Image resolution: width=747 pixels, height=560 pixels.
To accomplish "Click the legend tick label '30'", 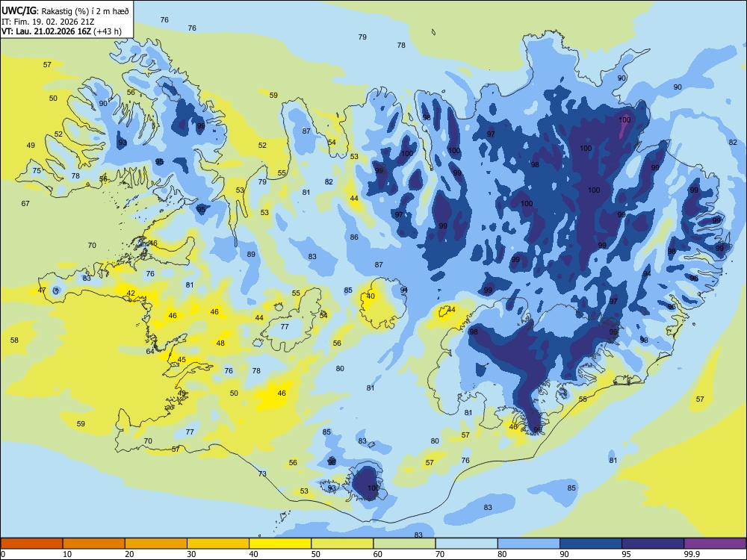I will coord(191,554).
